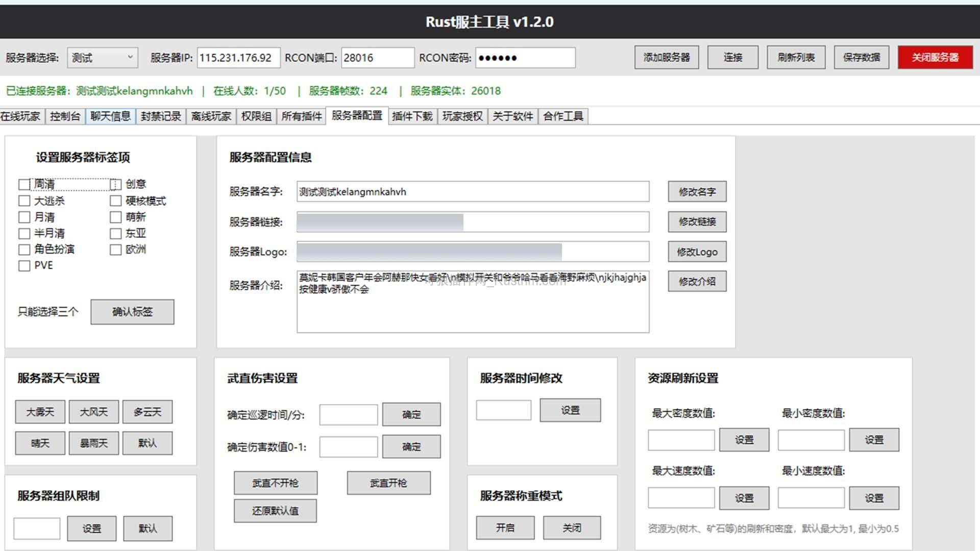The height and width of the screenshot is (551, 980).
Task: Click inside the RCON密码 password field
Action: [x=525, y=57]
